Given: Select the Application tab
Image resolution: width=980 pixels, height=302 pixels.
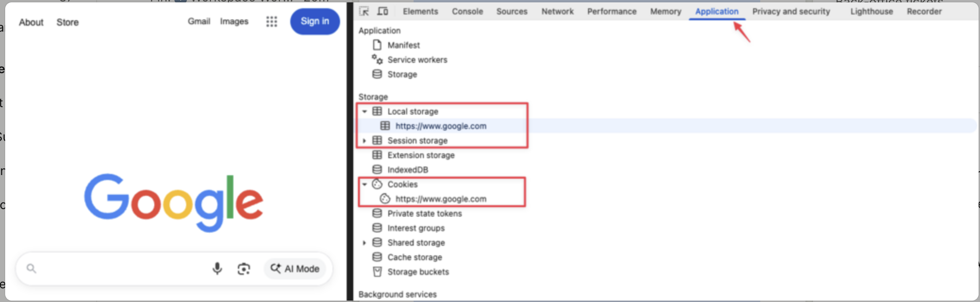Looking at the screenshot, I should pyautogui.click(x=717, y=11).
